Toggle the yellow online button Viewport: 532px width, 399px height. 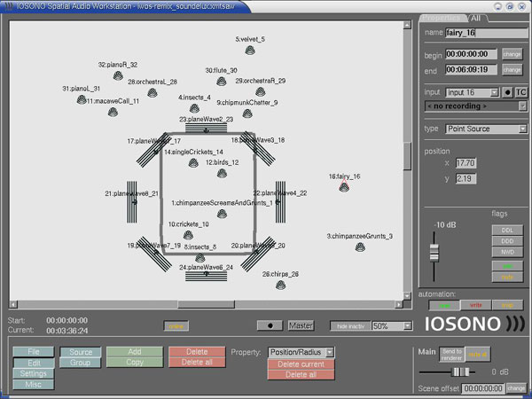coord(176,326)
